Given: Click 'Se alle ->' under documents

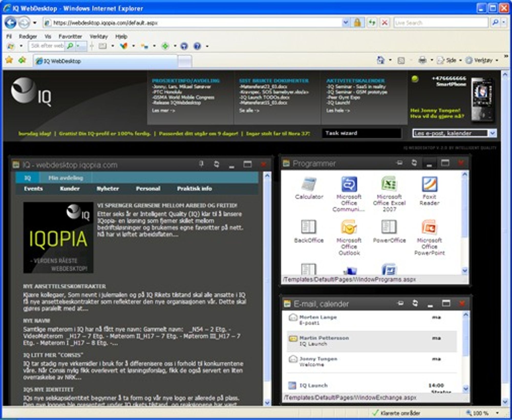Looking at the screenshot, I should coord(249,110).
